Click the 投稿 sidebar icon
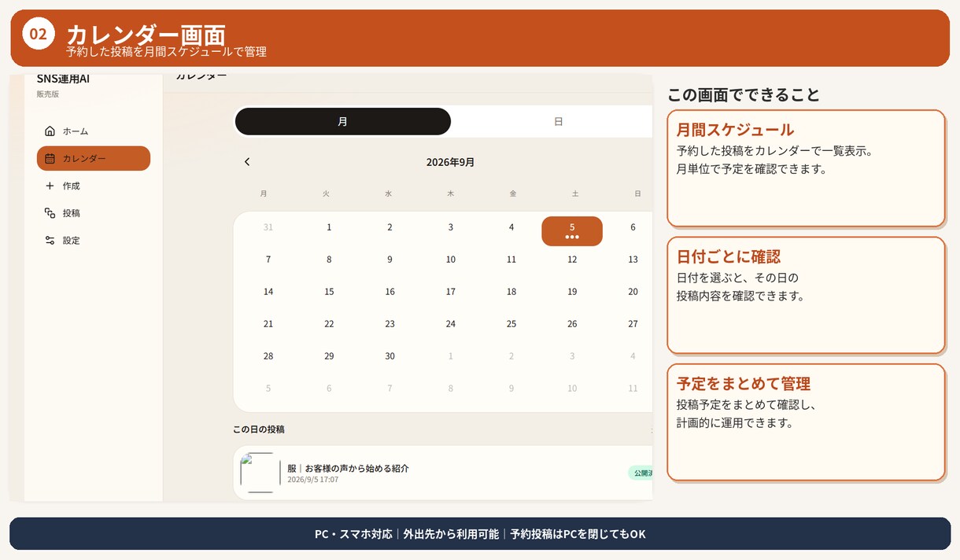 (50, 213)
